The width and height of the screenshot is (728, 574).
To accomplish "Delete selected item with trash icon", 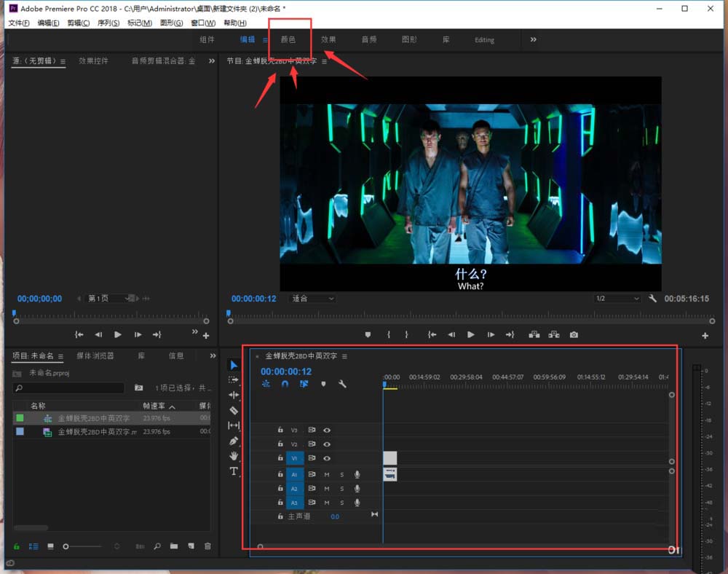I will (207, 546).
